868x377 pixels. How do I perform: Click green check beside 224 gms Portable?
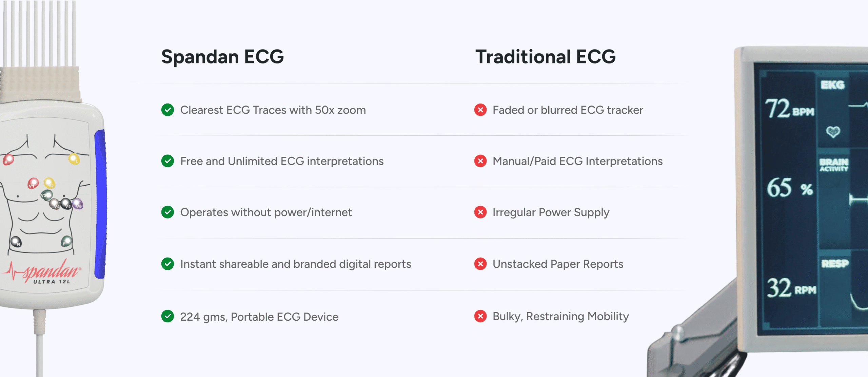coord(167,316)
